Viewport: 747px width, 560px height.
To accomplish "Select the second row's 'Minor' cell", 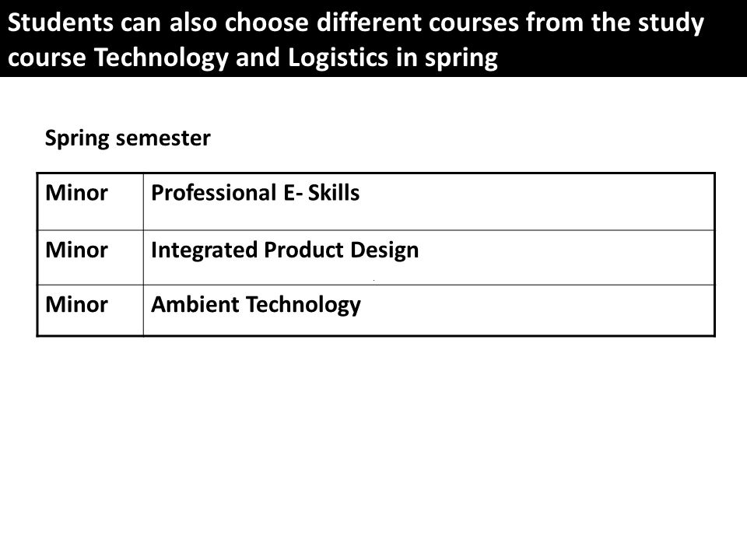I will click(90, 257).
